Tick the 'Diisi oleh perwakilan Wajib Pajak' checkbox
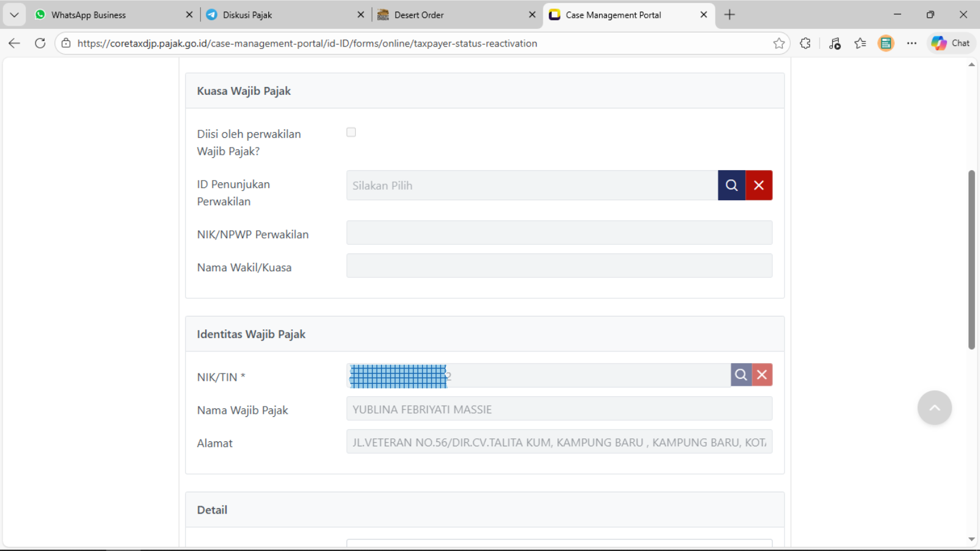 point(351,132)
